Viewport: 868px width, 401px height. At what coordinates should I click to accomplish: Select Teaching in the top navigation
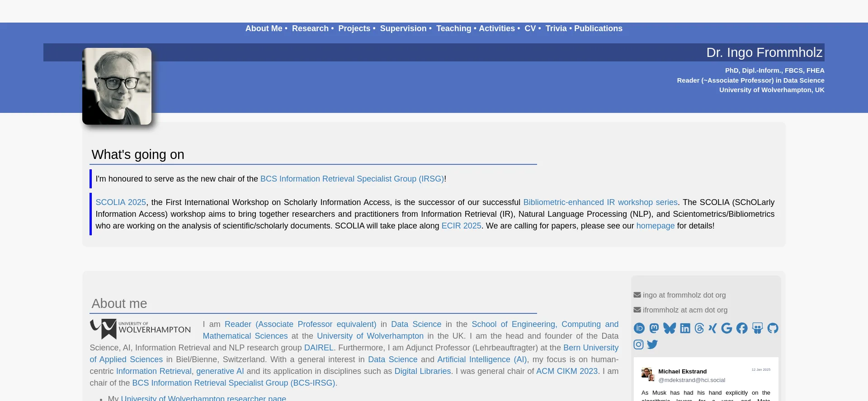coord(453,28)
